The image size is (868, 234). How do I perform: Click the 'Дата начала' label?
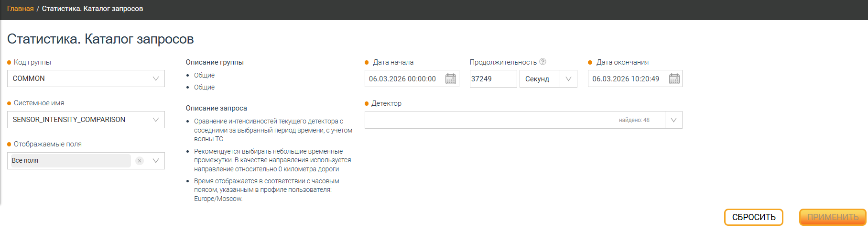(x=393, y=62)
